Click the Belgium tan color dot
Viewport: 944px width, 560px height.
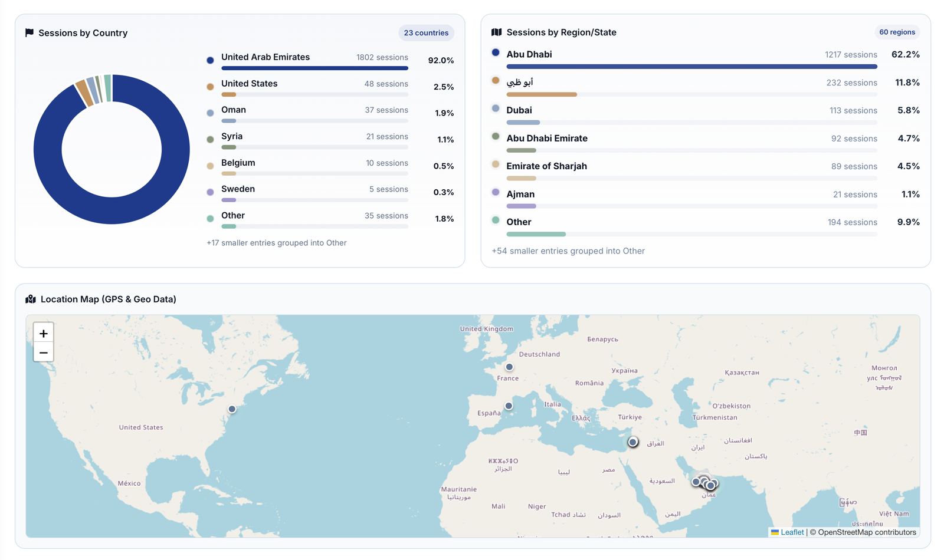pyautogui.click(x=210, y=166)
